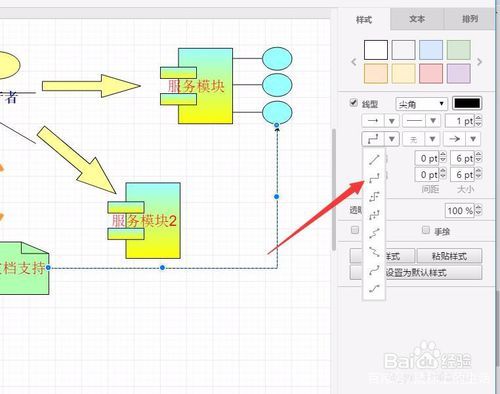Click the copy style button left of 粘贴样式

tap(382, 256)
